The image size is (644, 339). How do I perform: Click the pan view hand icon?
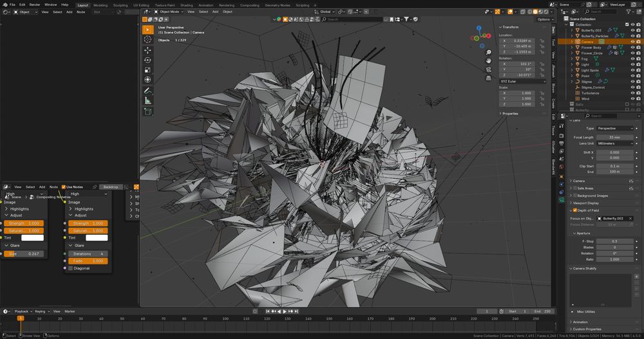point(488,60)
